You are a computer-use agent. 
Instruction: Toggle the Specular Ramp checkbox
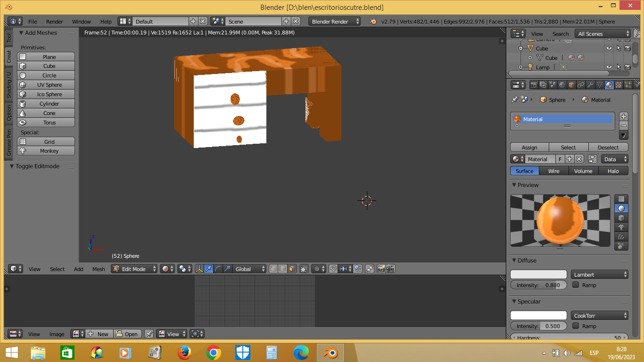(576, 326)
